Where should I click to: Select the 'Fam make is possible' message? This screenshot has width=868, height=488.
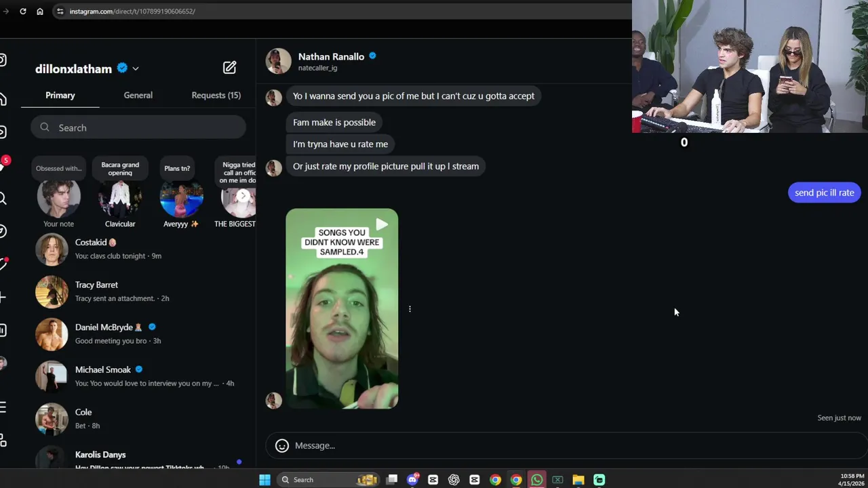pos(334,122)
